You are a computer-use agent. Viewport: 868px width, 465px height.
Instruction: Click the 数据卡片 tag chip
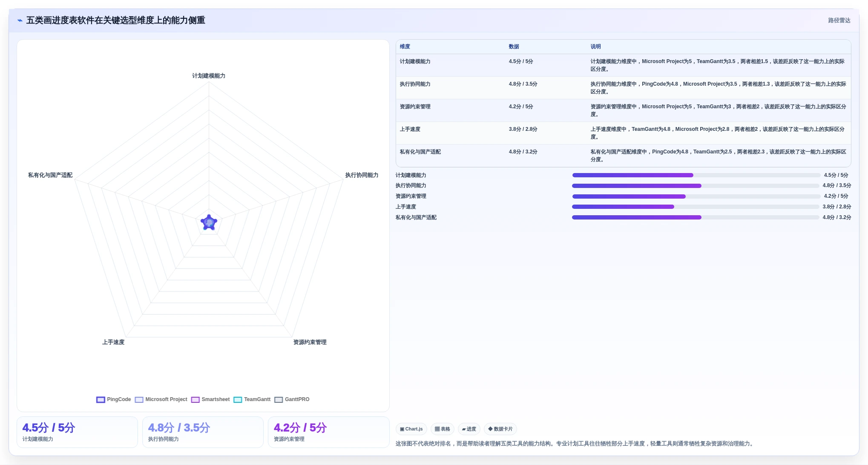(500, 429)
